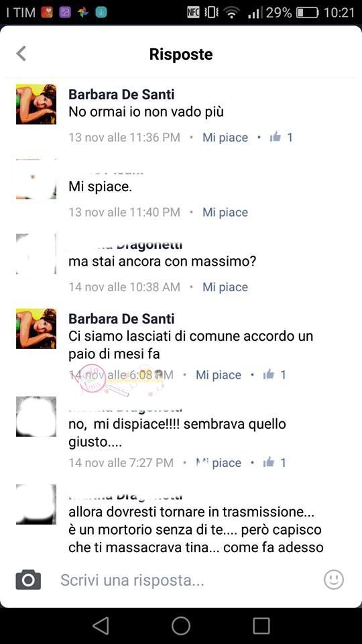Open Barbara De Santi's profile from the first comment
The height and width of the screenshot is (644, 362).
[x=121, y=95]
